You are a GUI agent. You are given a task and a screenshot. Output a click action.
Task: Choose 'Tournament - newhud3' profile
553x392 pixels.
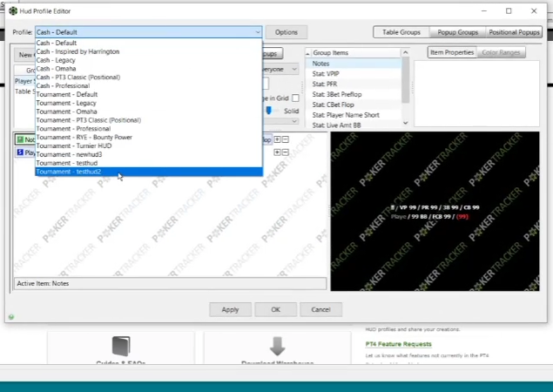click(x=149, y=154)
